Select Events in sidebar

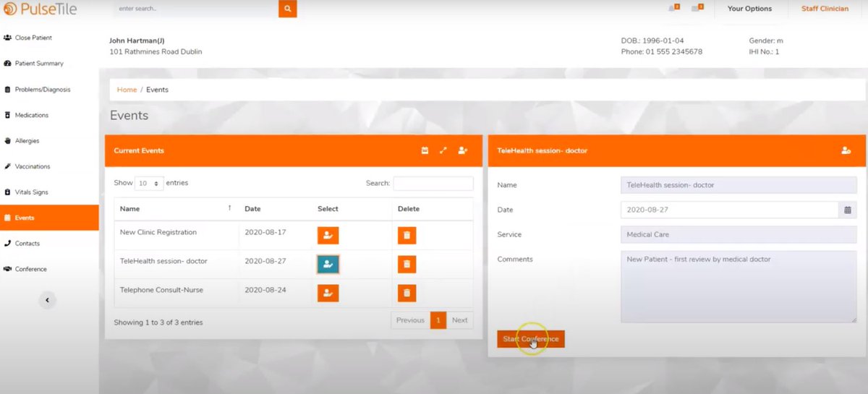point(49,218)
